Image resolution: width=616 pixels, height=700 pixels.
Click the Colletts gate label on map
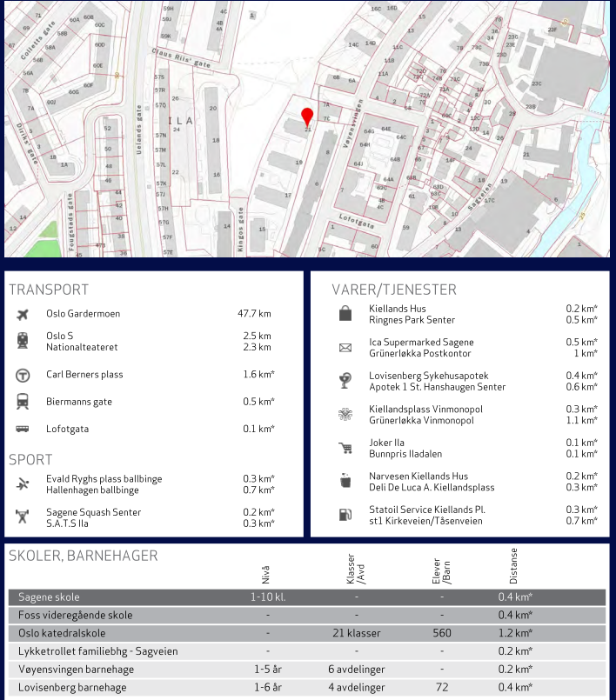click(x=38, y=40)
